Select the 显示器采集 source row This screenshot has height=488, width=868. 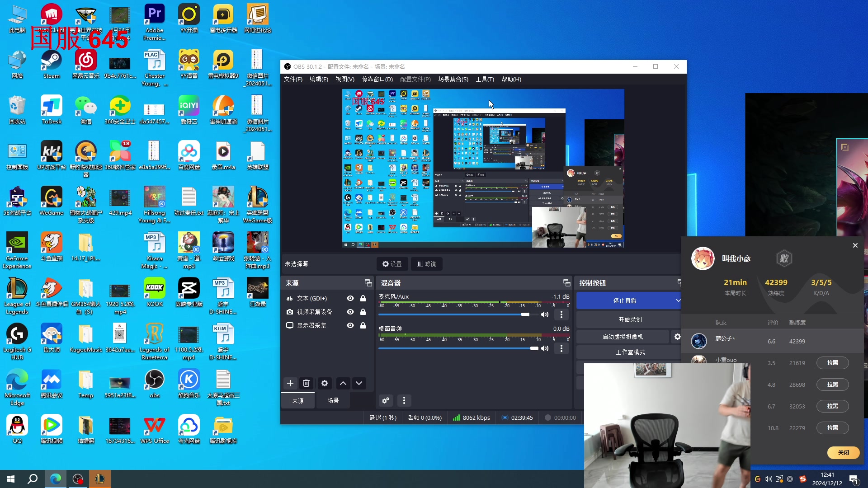point(326,325)
